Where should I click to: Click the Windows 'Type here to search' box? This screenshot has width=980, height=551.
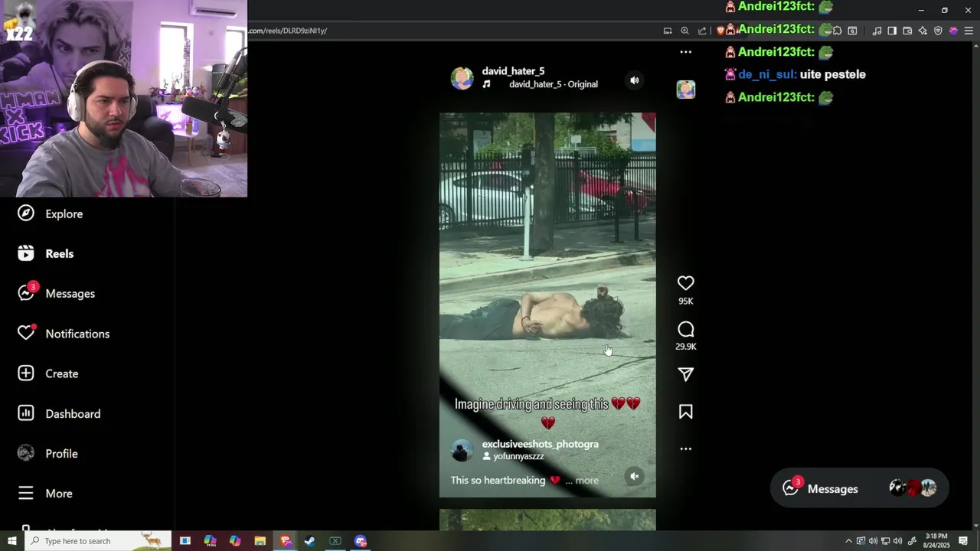click(x=98, y=541)
